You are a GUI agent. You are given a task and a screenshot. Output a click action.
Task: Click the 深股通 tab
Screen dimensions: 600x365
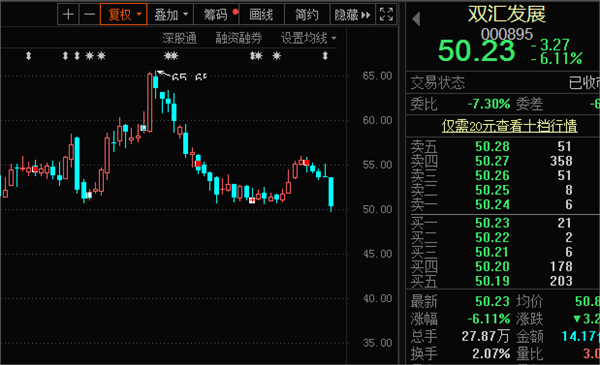179,38
